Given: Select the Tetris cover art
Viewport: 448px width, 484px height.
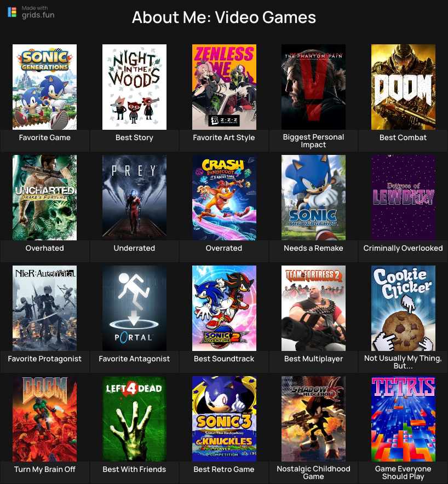Looking at the screenshot, I should pyautogui.click(x=403, y=419).
